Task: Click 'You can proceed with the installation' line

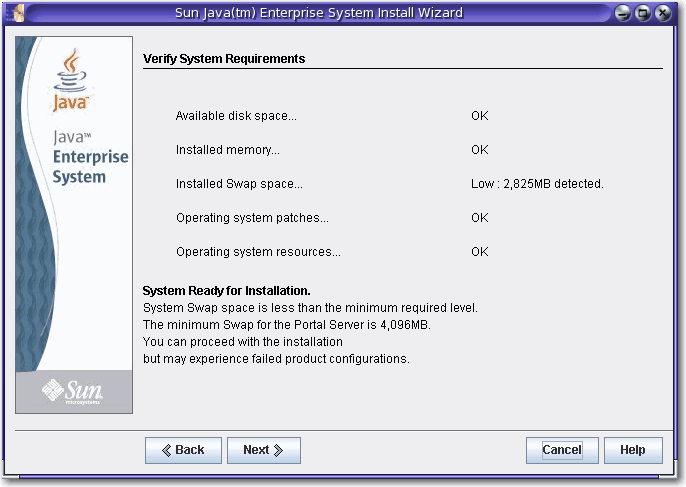Action: (243, 342)
